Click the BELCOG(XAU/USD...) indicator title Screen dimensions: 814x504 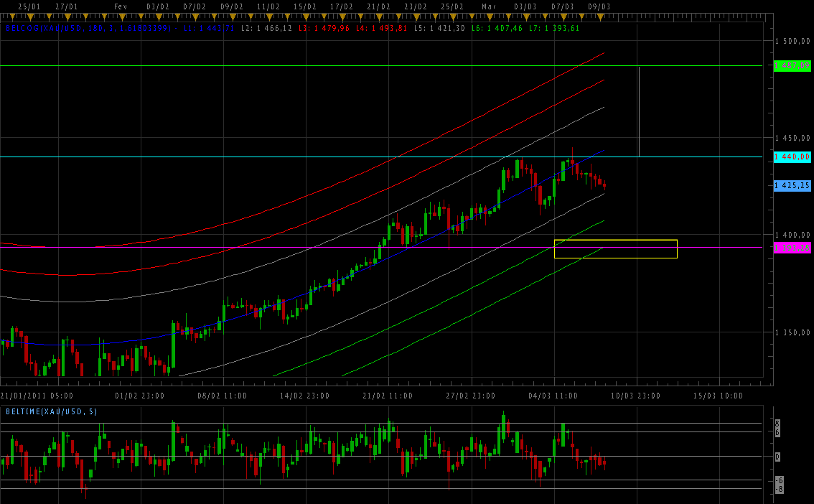[88, 29]
